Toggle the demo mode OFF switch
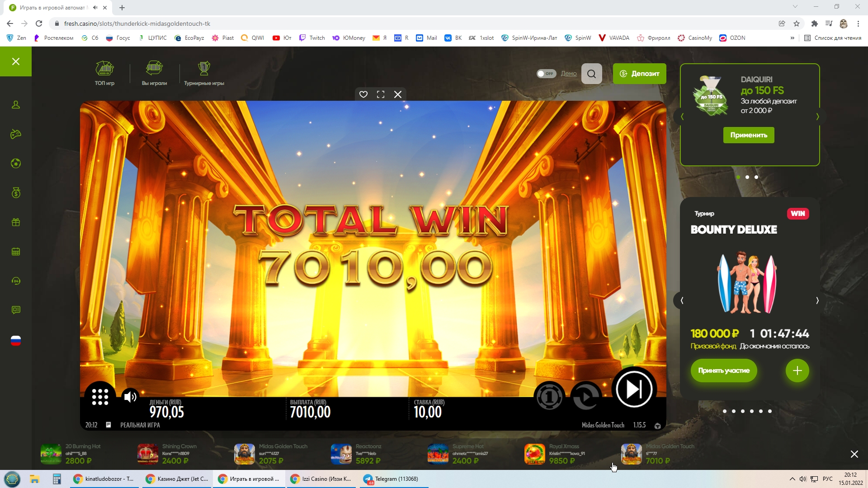 tap(546, 74)
